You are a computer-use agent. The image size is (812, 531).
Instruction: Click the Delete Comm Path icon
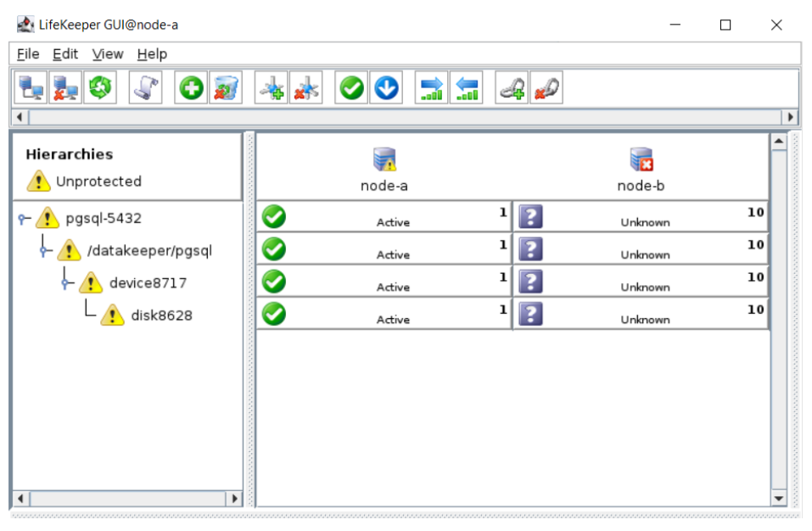(x=306, y=87)
